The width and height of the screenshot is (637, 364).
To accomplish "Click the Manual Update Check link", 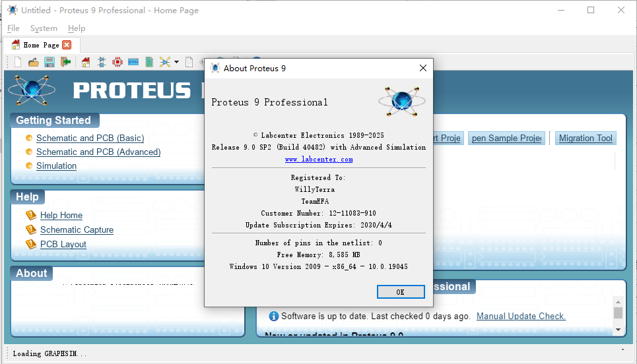I will click(x=521, y=316).
